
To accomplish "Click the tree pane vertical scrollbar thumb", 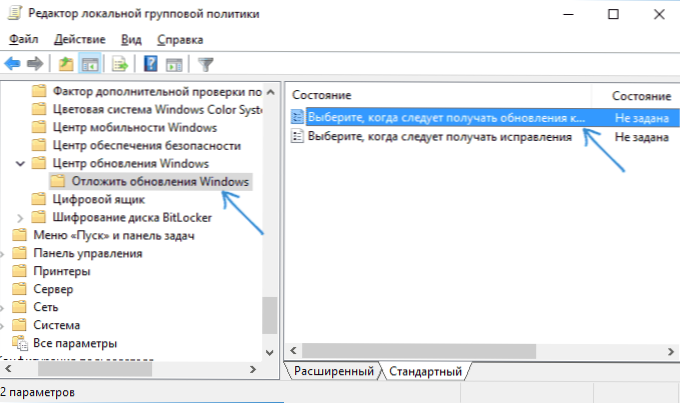I will pyautogui.click(x=269, y=315).
